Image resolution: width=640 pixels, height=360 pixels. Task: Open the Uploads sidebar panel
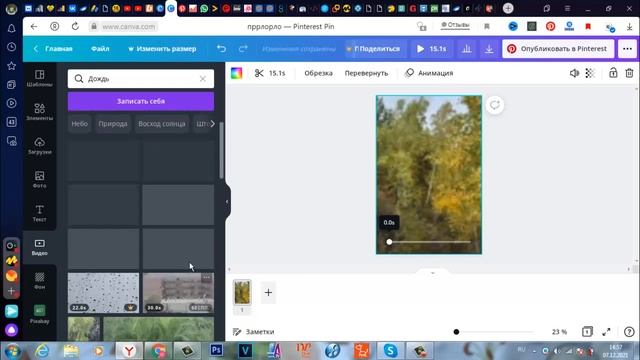pos(40,145)
